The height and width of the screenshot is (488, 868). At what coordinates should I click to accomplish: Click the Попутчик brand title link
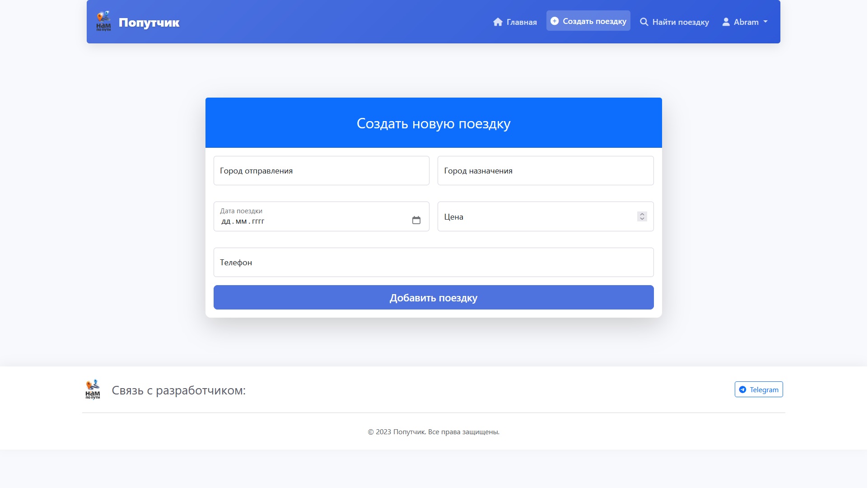[149, 23]
